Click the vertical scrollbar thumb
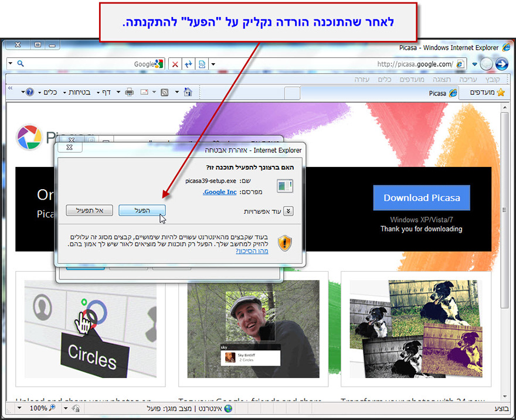This screenshot has height=420, width=516. coord(504,210)
